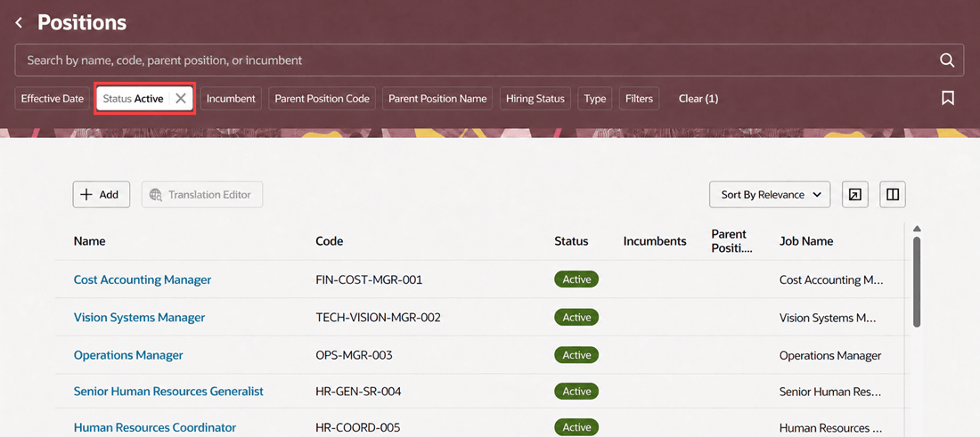Click the Code column header
980x437 pixels.
coord(330,241)
